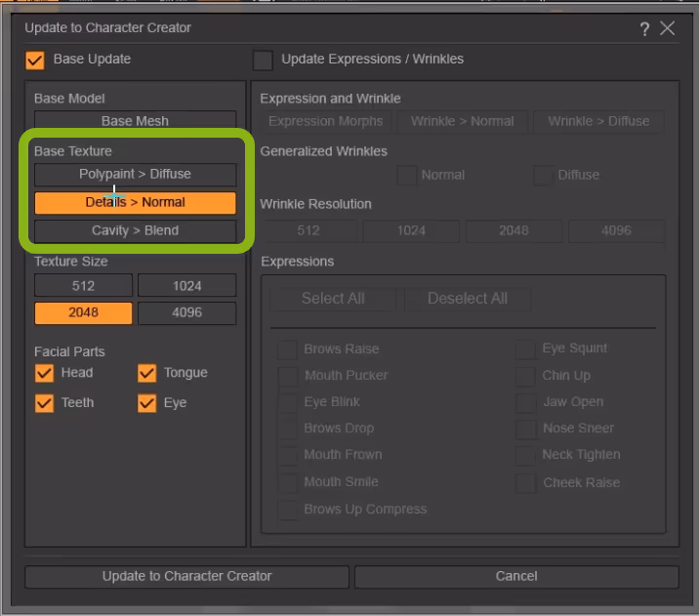Open the help question mark icon
The width and height of the screenshot is (699, 616).
[x=644, y=29]
